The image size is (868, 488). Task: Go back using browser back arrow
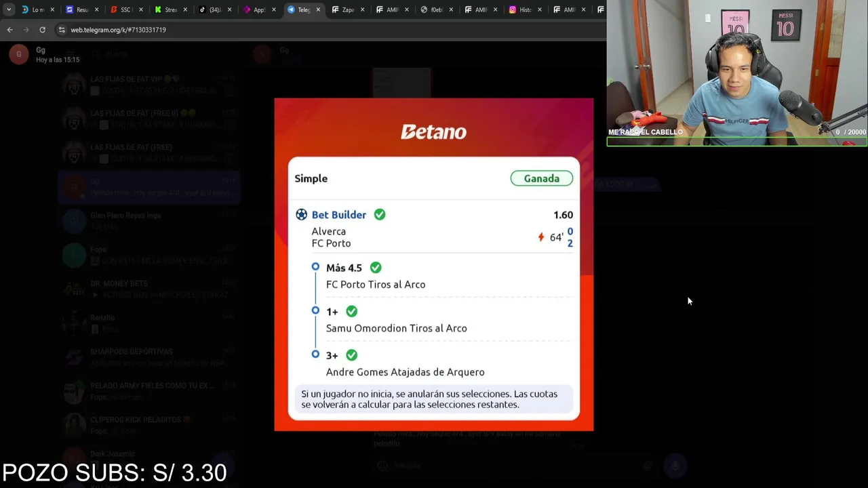tap(9, 30)
